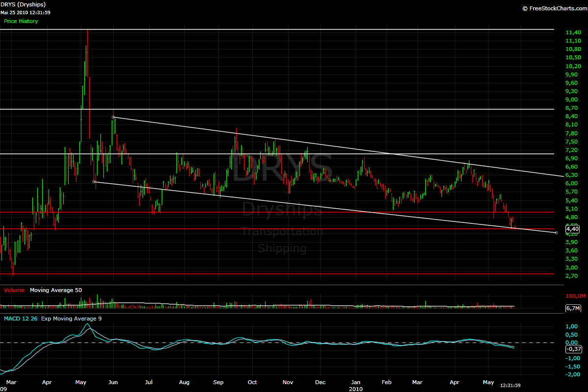
Task: Click the -1,50 MACD axis value
Action: click(x=573, y=367)
